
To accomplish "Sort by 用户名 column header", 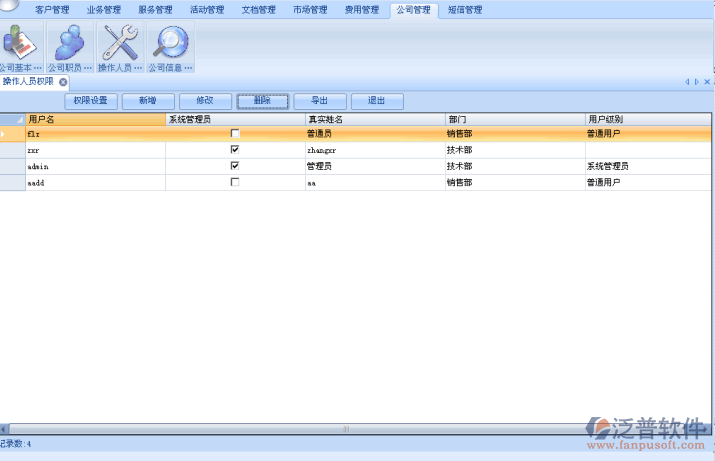I will [95, 119].
